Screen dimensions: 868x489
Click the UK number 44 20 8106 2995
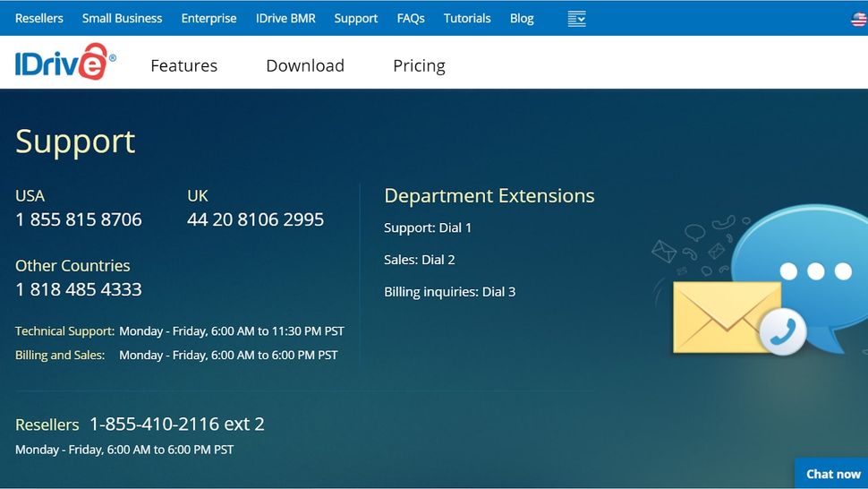(x=255, y=219)
